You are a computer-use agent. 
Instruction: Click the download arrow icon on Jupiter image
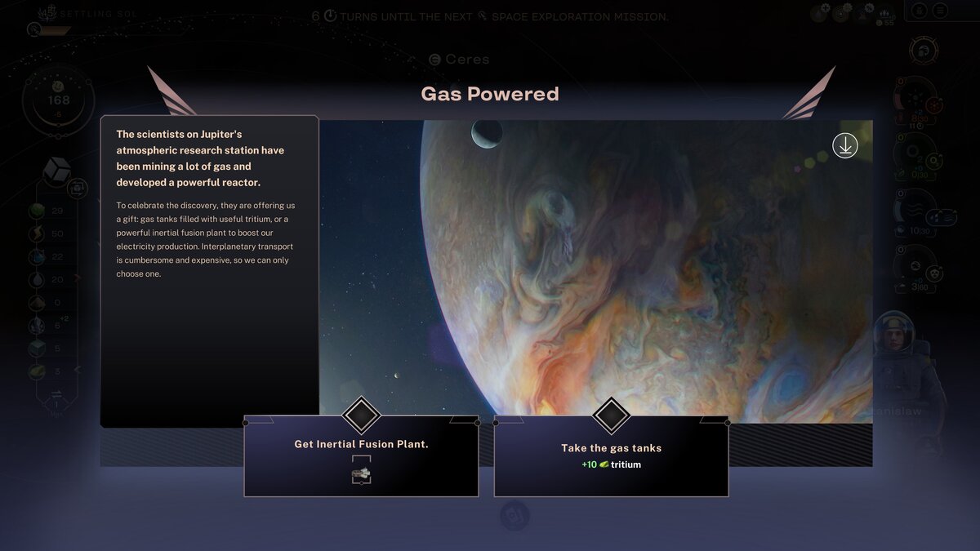(844, 146)
